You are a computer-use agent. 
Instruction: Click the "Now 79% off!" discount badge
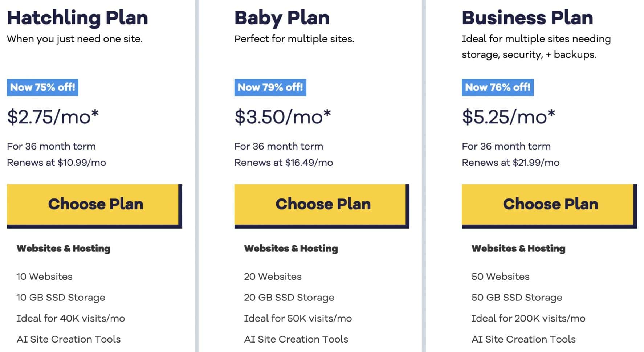click(x=270, y=87)
